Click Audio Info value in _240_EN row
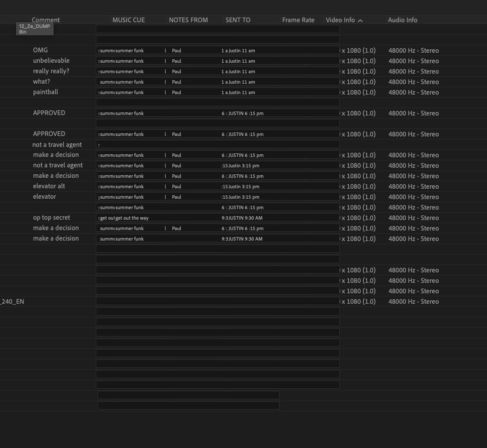Image resolution: width=487 pixels, height=448 pixels. (x=413, y=302)
